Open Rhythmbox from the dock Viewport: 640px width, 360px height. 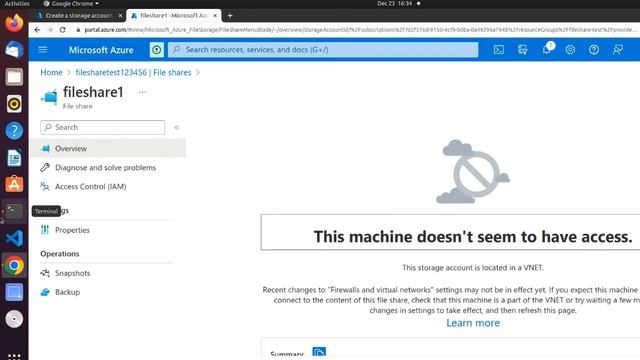14,104
